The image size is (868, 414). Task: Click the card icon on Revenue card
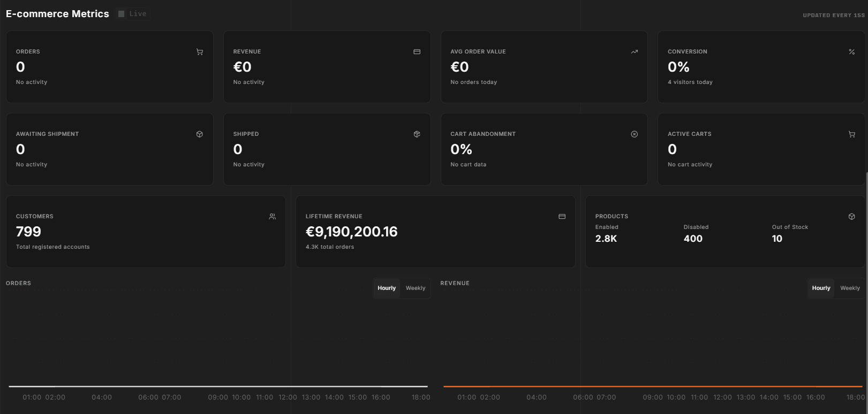417,52
